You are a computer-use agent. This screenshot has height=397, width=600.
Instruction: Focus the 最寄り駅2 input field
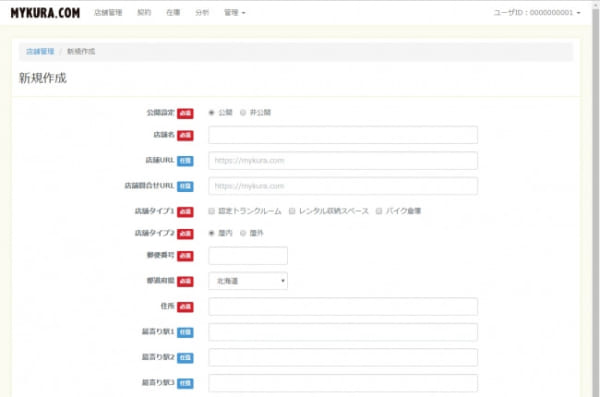(x=343, y=358)
